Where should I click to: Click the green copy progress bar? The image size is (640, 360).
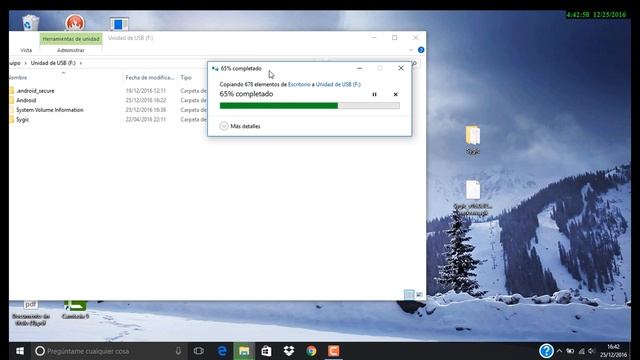click(309, 106)
